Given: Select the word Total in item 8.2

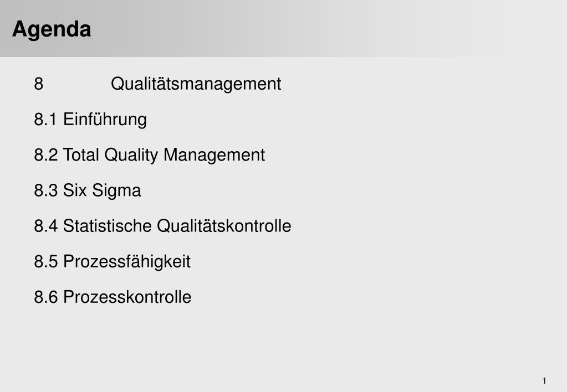Looking at the screenshot, I should click(x=81, y=155).
